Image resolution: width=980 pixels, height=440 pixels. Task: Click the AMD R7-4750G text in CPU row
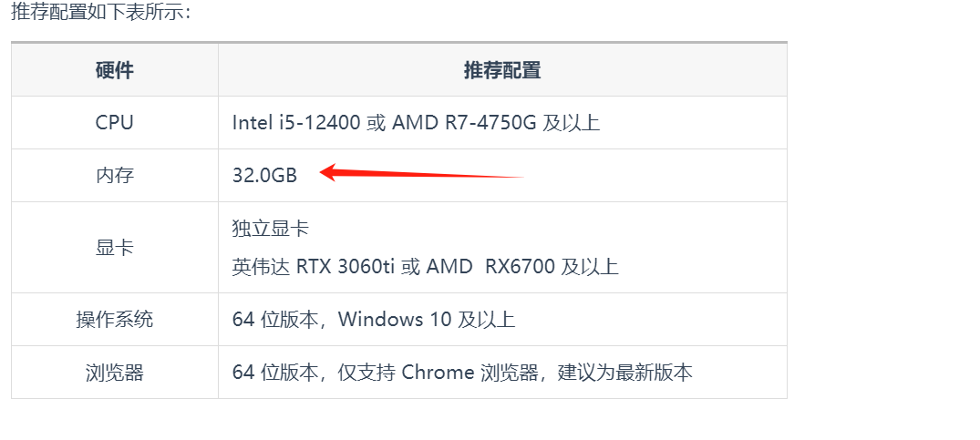point(464,122)
